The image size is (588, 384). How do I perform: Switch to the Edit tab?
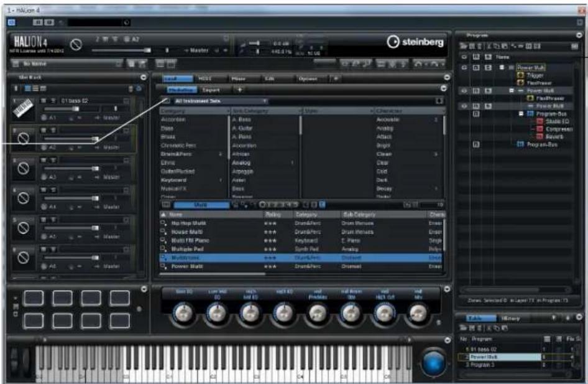click(x=270, y=78)
